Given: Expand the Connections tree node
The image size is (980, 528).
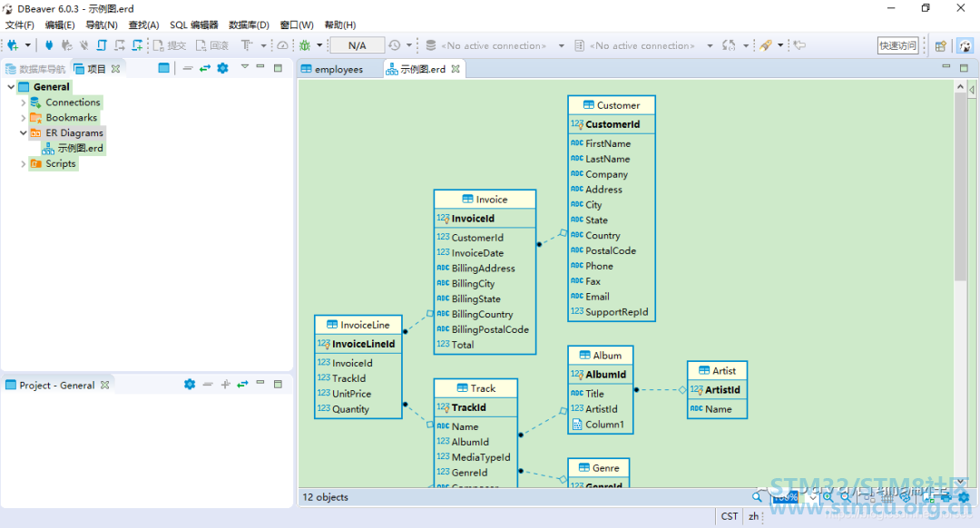Looking at the screenshot, I should (23, 103).
